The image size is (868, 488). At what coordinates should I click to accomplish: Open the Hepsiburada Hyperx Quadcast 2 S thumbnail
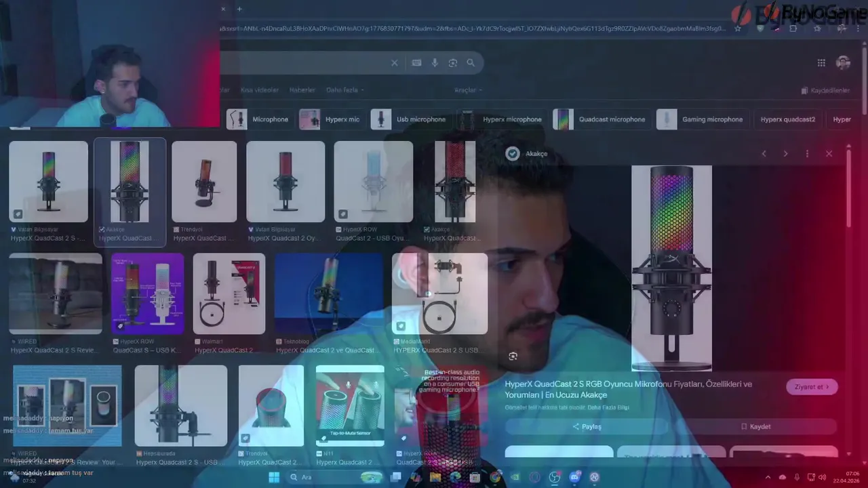181,405
